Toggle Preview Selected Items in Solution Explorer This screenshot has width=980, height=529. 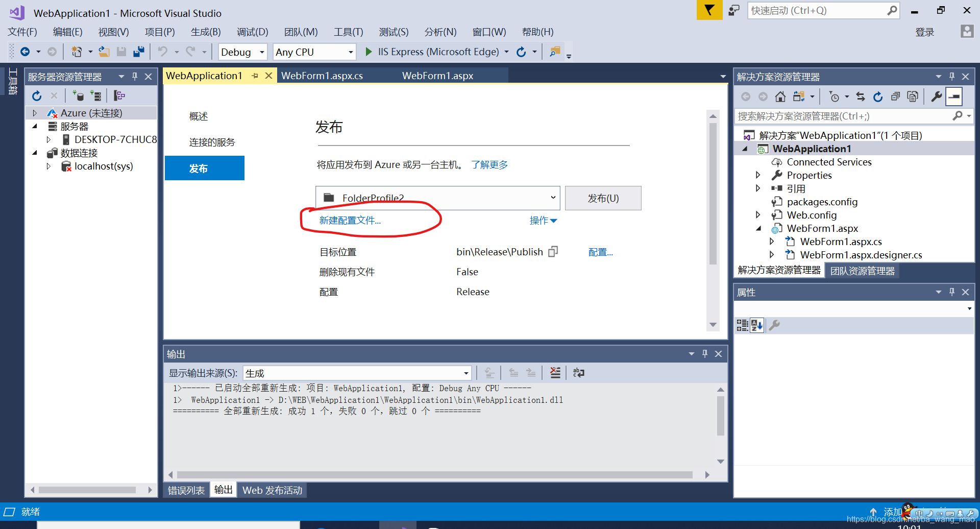[954, 97]
